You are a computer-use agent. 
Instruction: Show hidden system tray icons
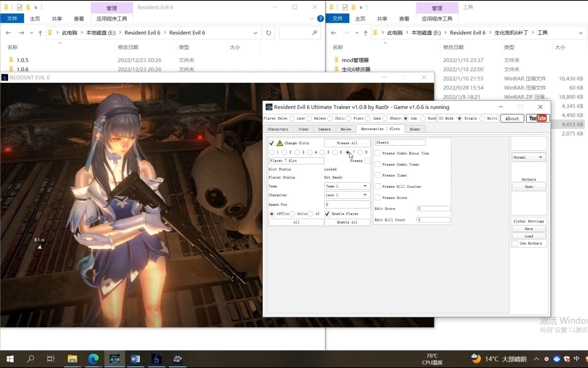point(536,359)
